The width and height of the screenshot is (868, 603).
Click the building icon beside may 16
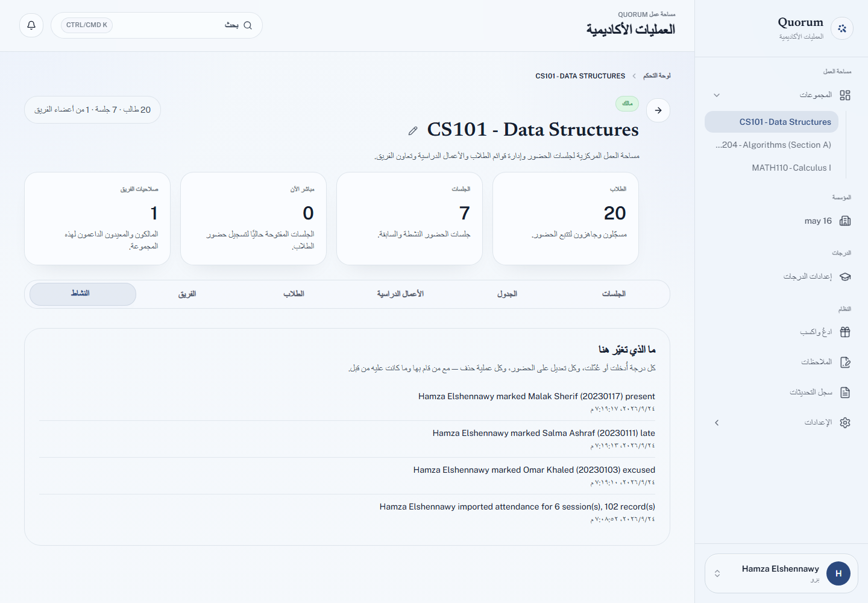(x=845, y=221)
